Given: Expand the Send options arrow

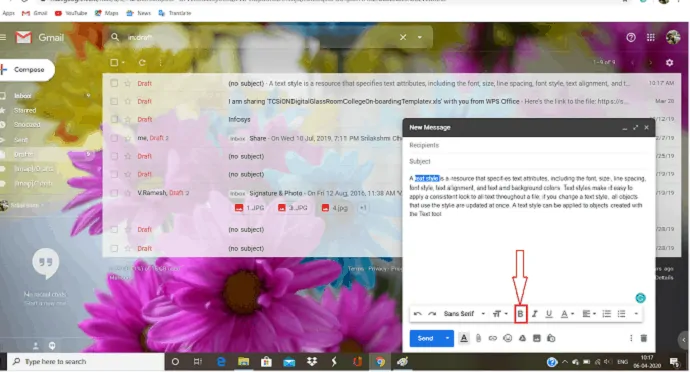Looking at the screenshot, I should click(x=447, y=338).
